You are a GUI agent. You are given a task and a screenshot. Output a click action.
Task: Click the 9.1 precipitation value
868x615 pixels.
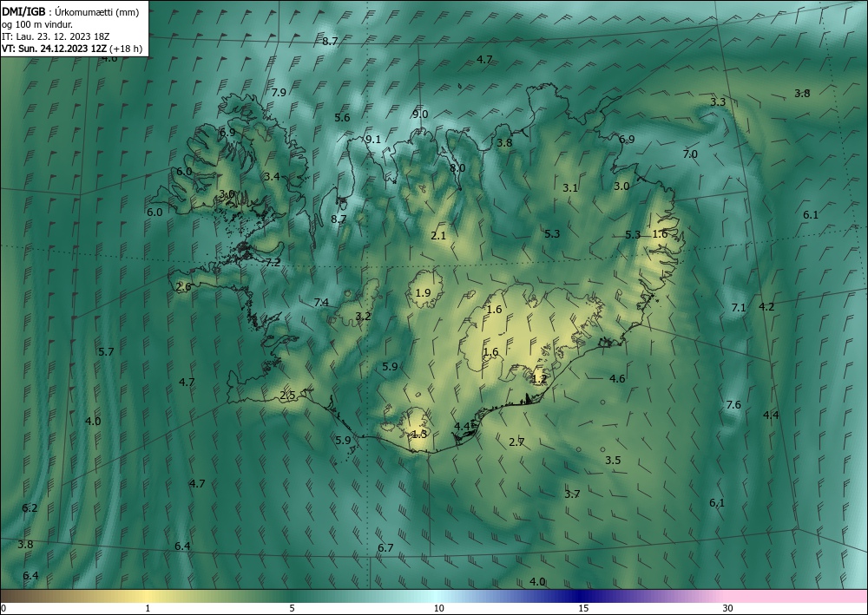(x=373, y=140)
